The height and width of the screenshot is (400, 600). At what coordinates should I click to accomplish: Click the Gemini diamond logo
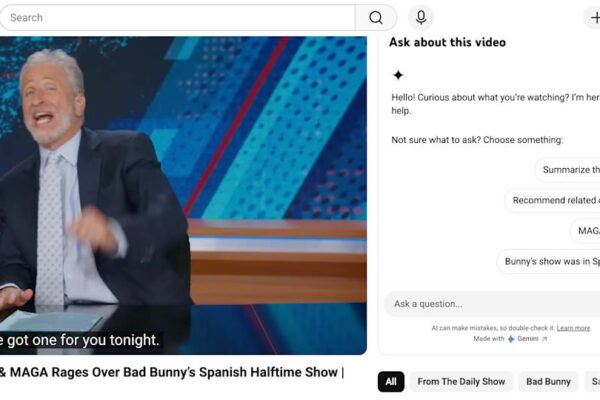(x=510, y=339)
